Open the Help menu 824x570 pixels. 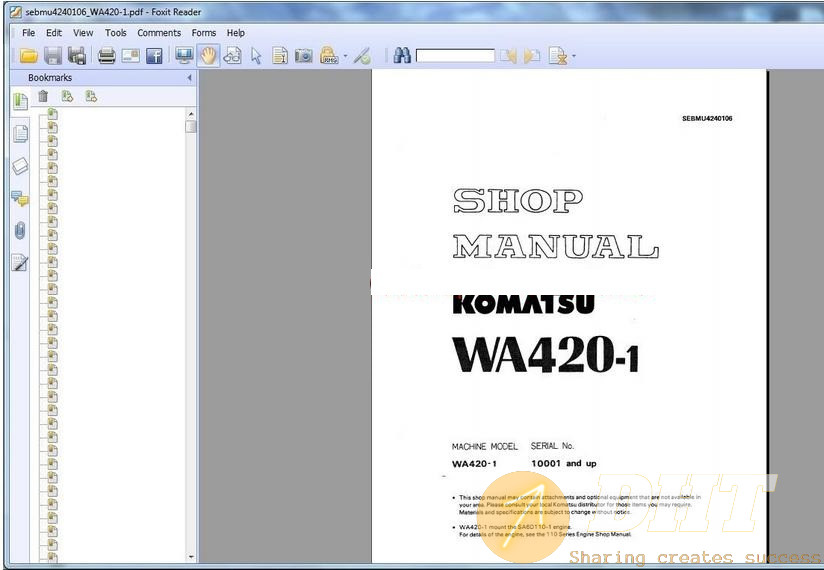pos(236,33)
